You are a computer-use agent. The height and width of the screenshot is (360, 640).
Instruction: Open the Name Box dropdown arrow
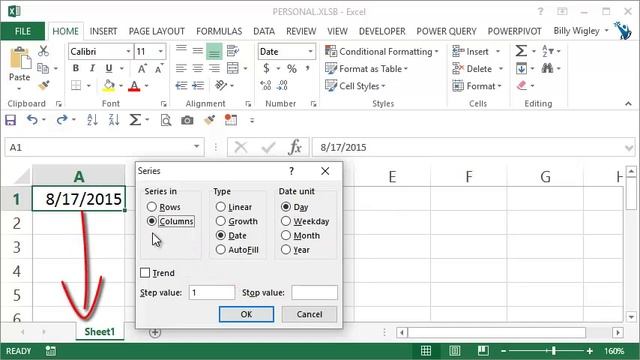coord(196,147)
